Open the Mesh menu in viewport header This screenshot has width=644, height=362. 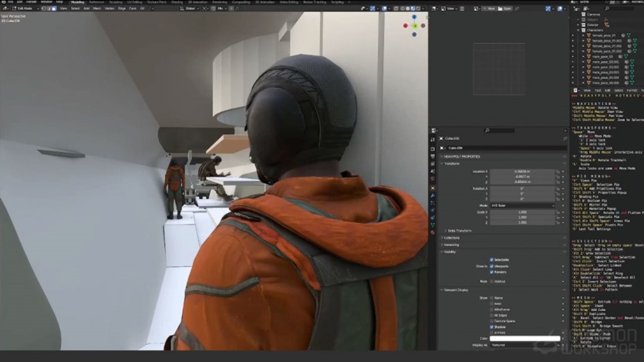click(x=97, y=8)
